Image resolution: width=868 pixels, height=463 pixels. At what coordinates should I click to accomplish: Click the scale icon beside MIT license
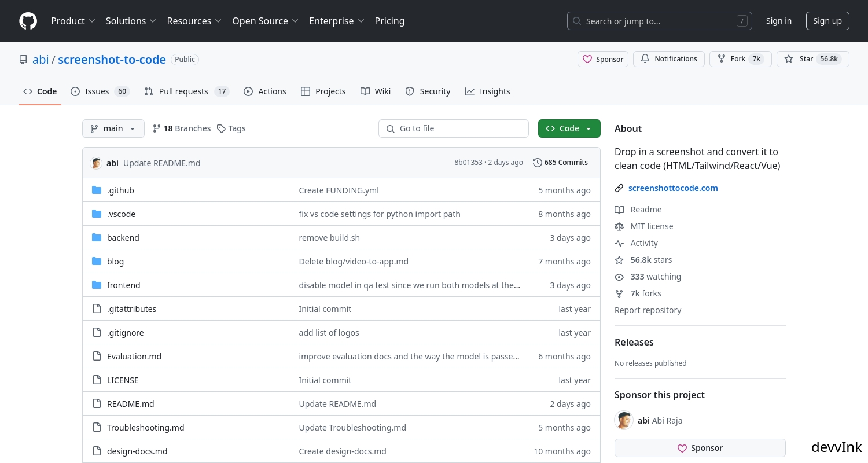click(619, 226)
